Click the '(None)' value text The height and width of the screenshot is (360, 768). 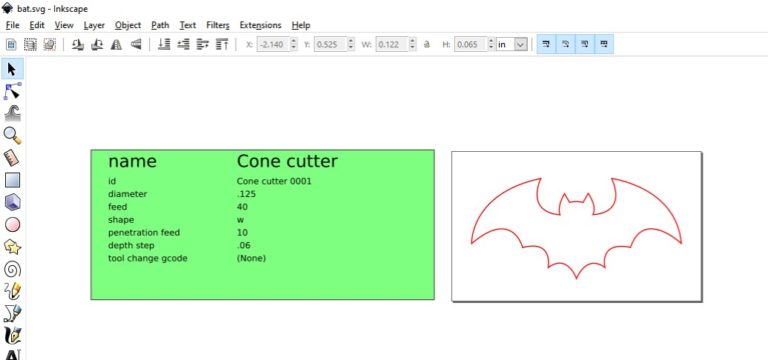(x=251, y=258)
